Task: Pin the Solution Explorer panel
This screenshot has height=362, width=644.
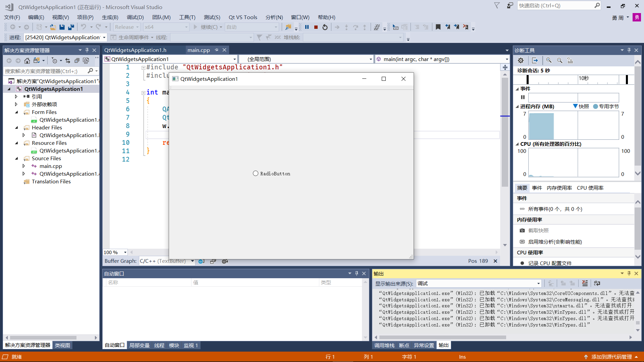Action: [87, 50]
